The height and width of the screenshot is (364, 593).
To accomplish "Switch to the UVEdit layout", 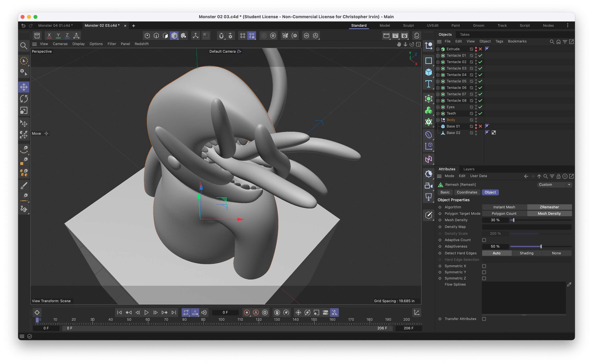I will coord(432,26).
